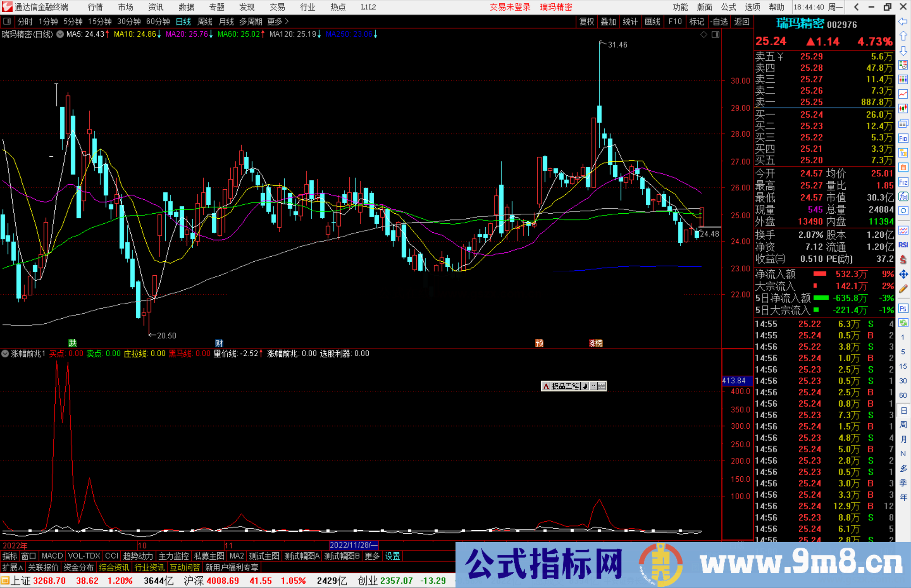911x588 pixels.
Task: Open 新用户福利专享 link at bottom
Action: pos(232,567)
